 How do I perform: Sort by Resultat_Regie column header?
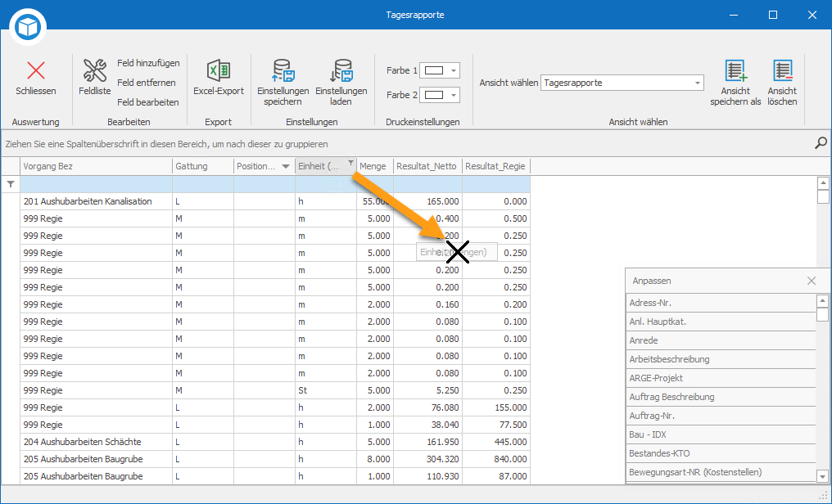496,166
